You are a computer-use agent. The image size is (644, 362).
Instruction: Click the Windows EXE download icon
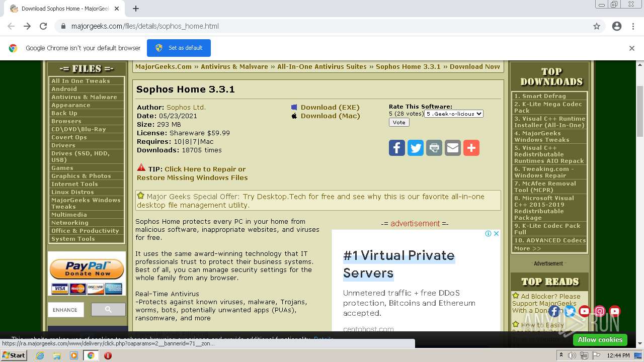click(294, 107)
